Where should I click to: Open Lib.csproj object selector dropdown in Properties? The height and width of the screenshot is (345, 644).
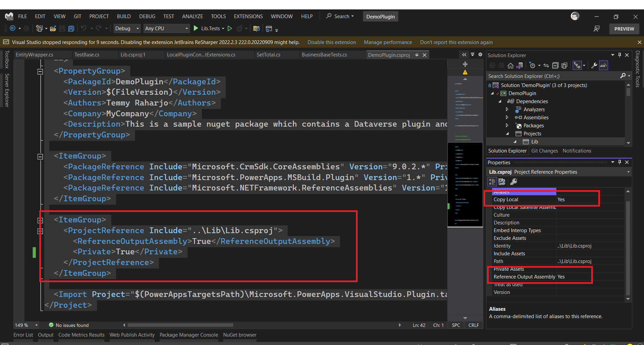point(628,172)
